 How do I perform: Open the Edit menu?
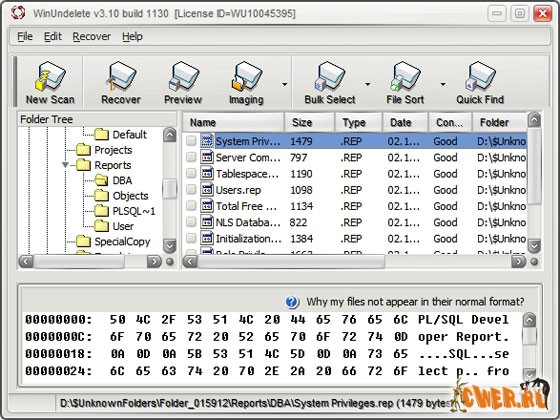click(53, 36)
